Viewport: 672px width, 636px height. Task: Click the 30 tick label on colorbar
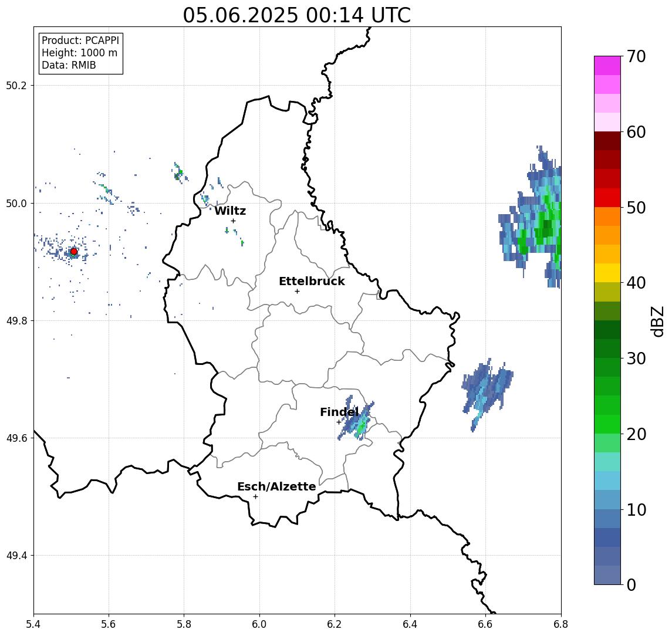[x=636, y=358]
